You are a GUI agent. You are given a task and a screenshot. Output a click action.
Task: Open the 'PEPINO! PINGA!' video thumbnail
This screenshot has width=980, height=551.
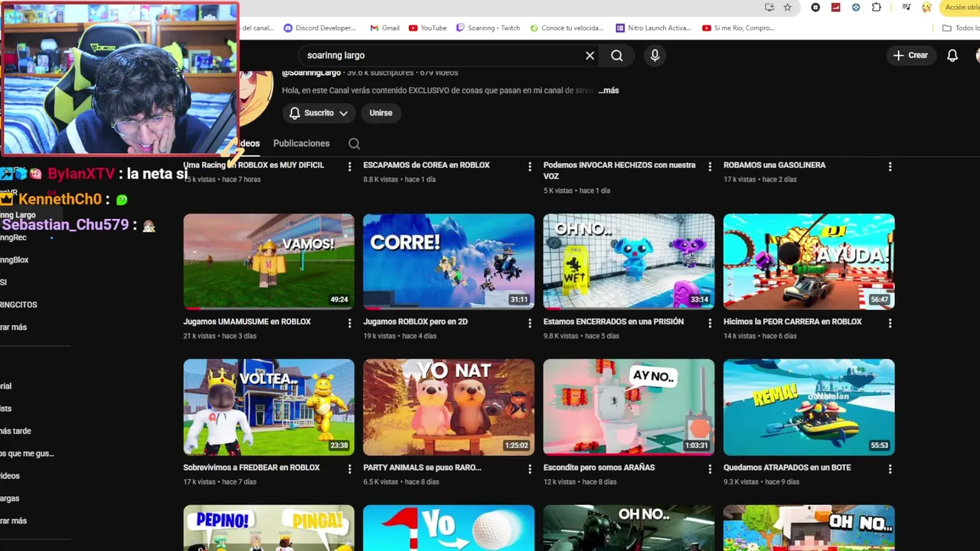point(269,528)
